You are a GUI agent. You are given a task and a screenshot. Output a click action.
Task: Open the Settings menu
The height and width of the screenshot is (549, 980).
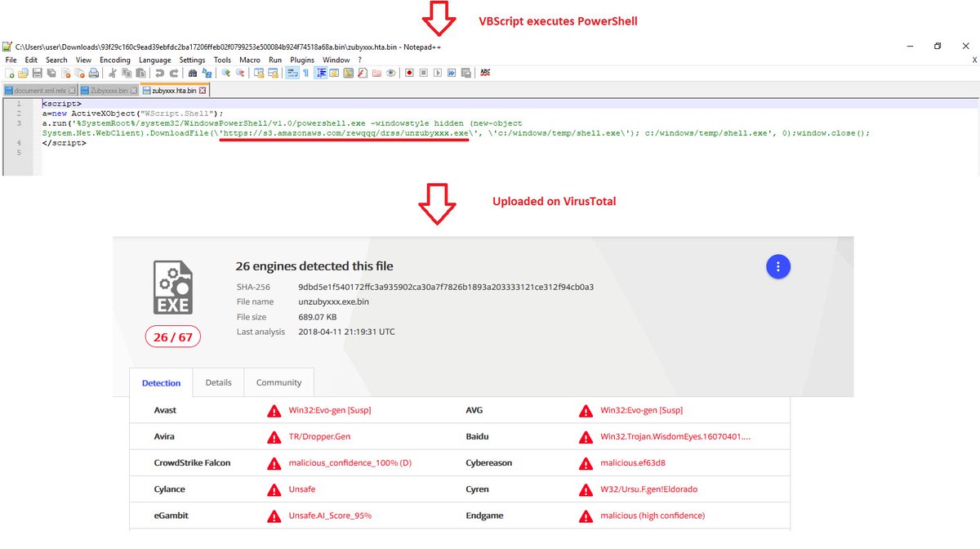click(x=193, y=60)
